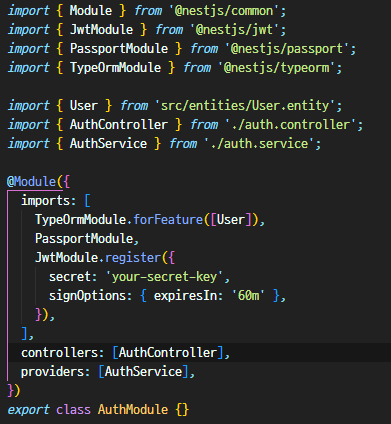Screen dimensions: 391x424
Task: Click the './auth.controller' path string
Action: click(x=291, y=125)
